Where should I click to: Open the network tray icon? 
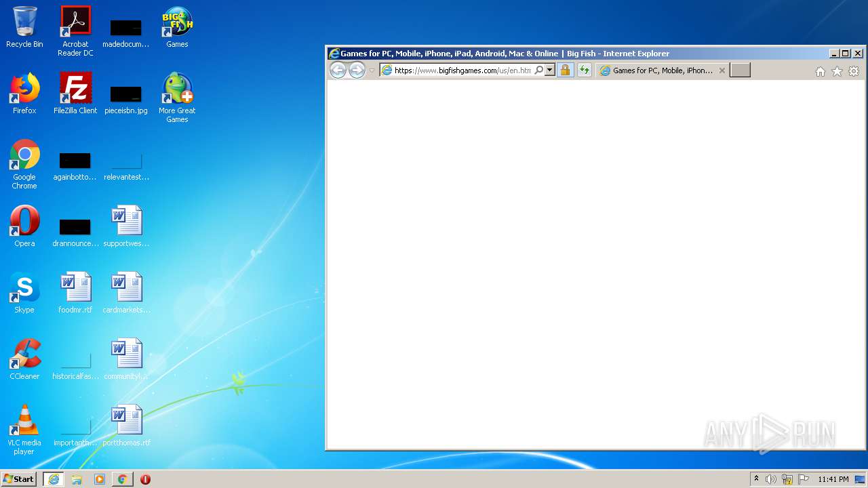(x=787, y=479)
